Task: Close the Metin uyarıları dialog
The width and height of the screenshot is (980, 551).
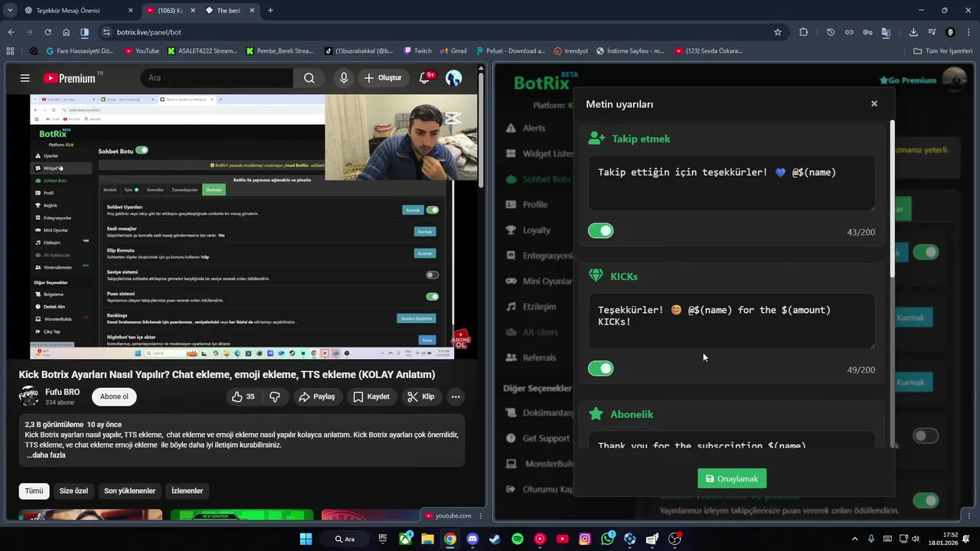Action: (x=874, y=104)
